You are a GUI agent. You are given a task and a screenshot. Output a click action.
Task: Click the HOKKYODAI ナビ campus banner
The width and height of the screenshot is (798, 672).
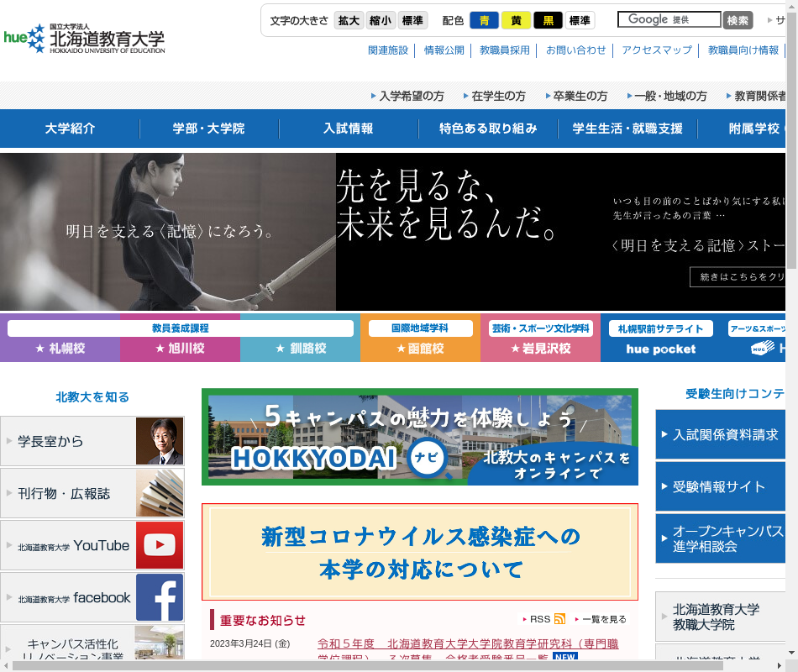[419, 437]
